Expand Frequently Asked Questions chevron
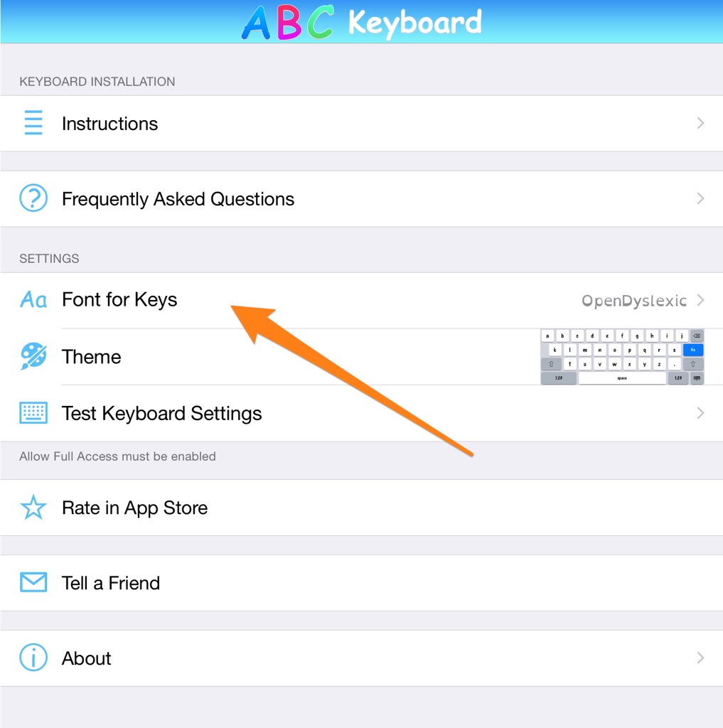The image size is (723, 728). [x=700, y=198]
